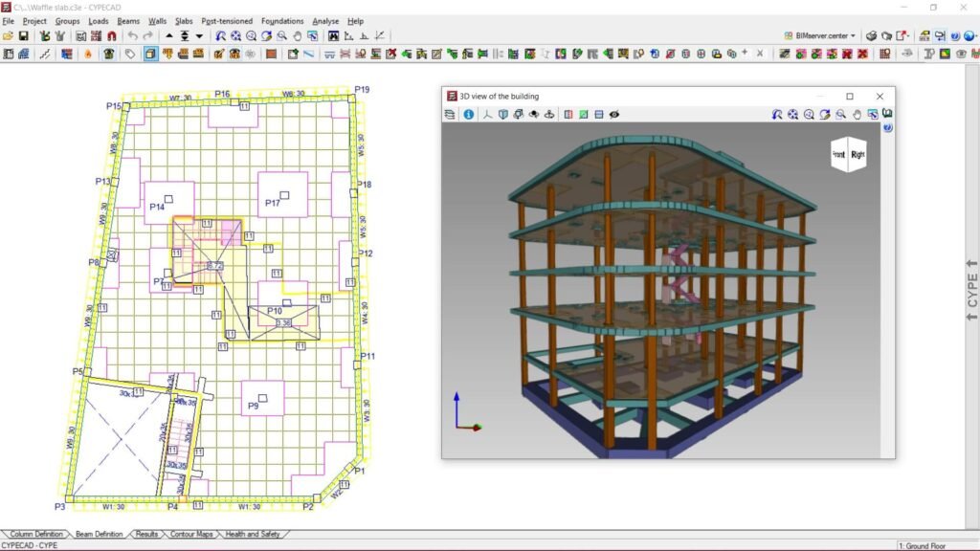Open the Post-tensioned menu

coord(227,21)
